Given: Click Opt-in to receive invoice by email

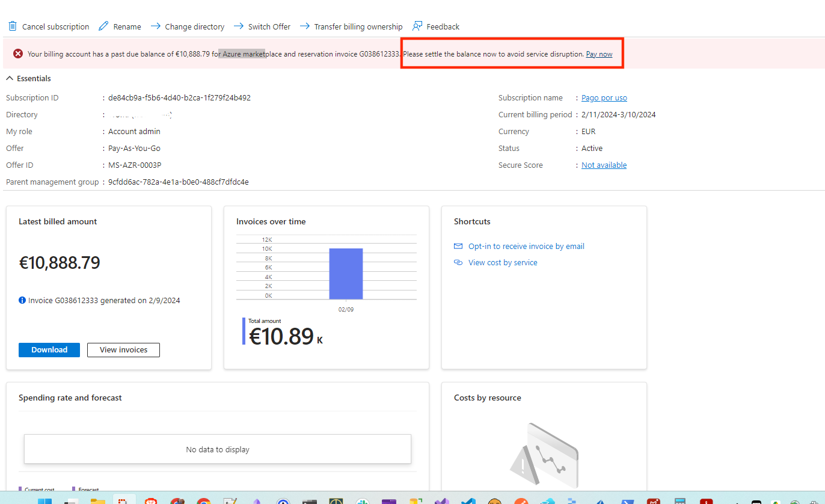Looking at the screenshot, I should click(526, 246).
